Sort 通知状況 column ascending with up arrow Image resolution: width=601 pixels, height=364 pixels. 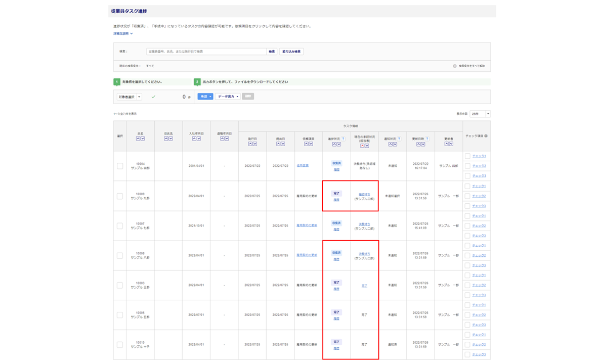coord(390,145)
